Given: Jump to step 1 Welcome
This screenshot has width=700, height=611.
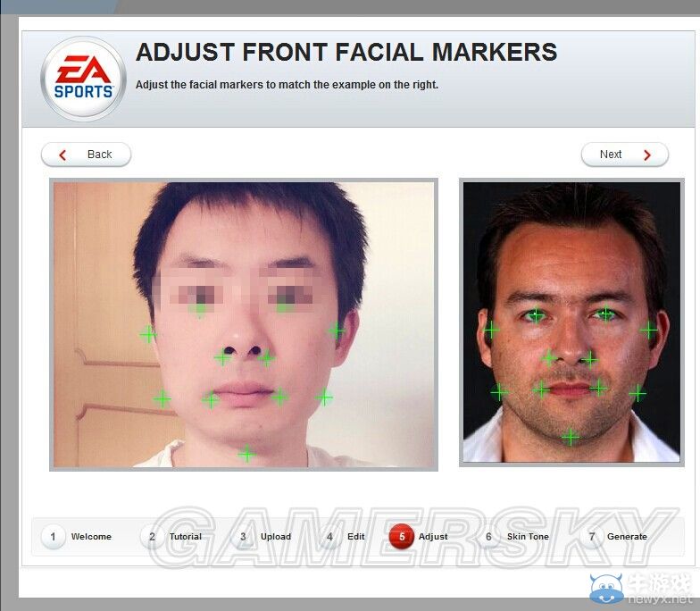Looking at the screenshot, I should tap(79, 537).
